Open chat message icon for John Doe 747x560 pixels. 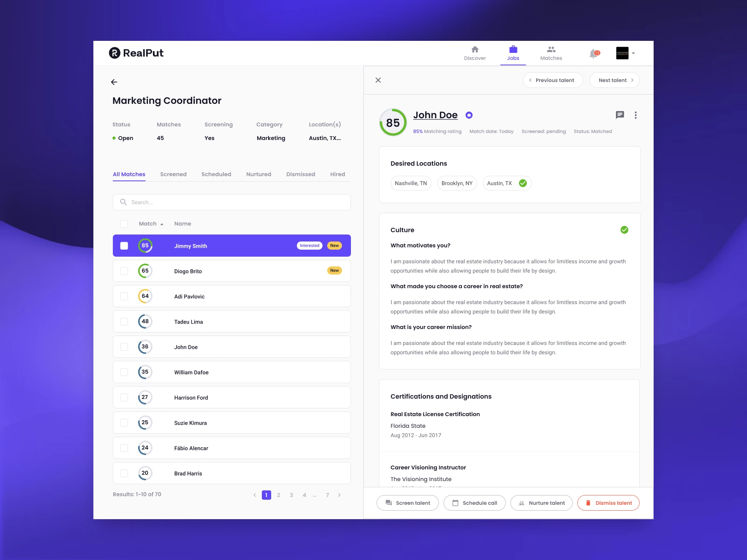620,115
